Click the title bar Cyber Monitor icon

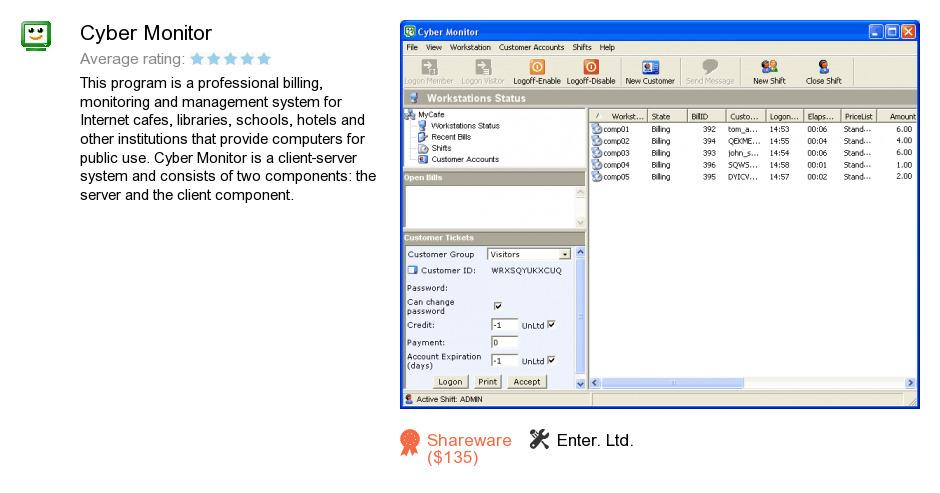point(410,31)
